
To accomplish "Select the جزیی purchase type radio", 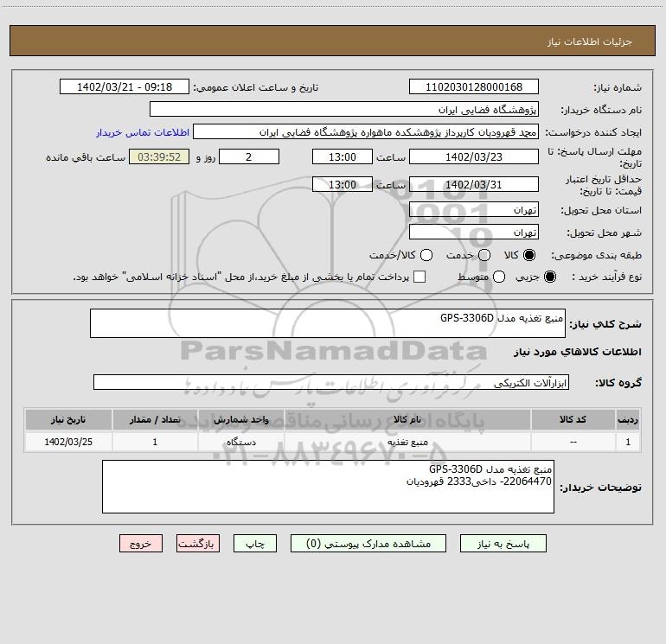I will click(x=550, y=277).
